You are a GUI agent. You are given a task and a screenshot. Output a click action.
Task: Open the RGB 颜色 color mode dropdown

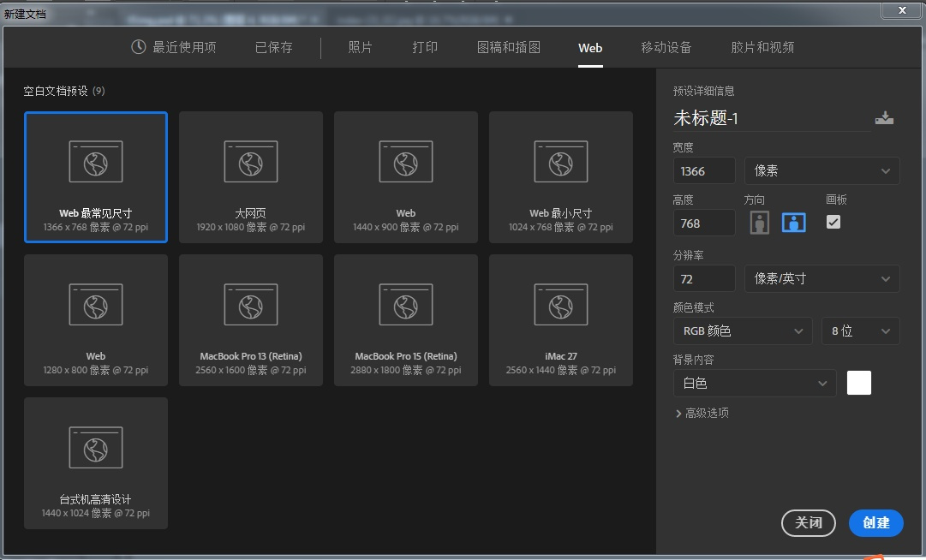click(742, 331)
